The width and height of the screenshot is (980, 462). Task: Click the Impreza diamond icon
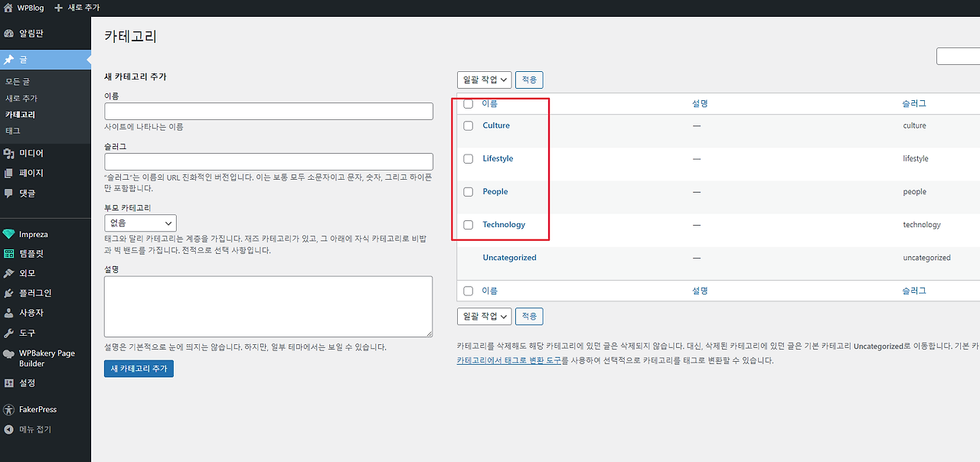8,235
